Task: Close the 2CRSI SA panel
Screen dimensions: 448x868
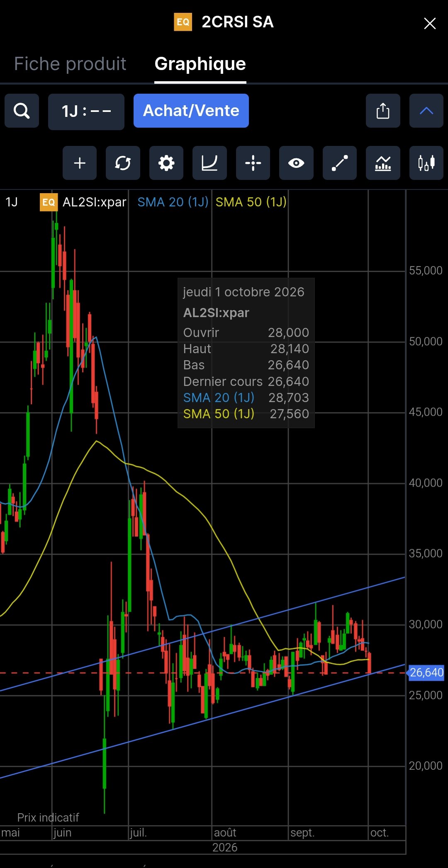Action: (x=430, y=23)
